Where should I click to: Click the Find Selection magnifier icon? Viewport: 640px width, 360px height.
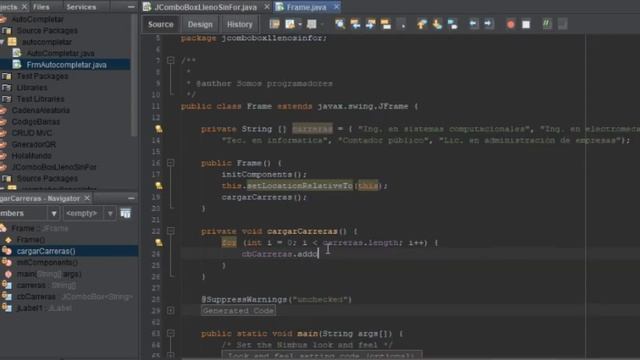tap(340, 24)
